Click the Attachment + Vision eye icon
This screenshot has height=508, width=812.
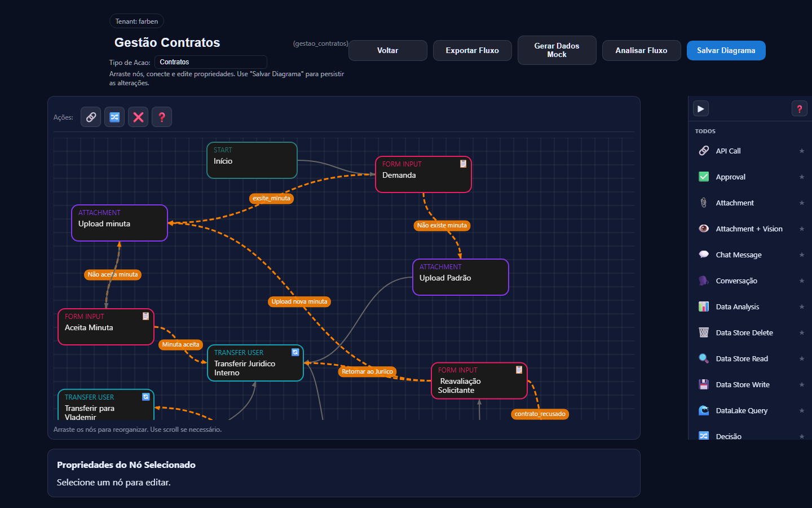(x=703, y=229)
